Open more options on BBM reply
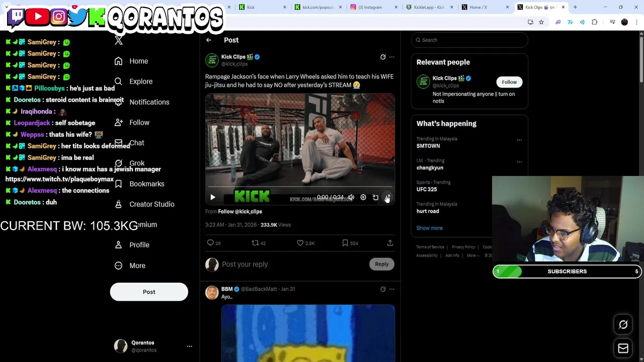The image size is (644, 362). [x=392, y=290]
